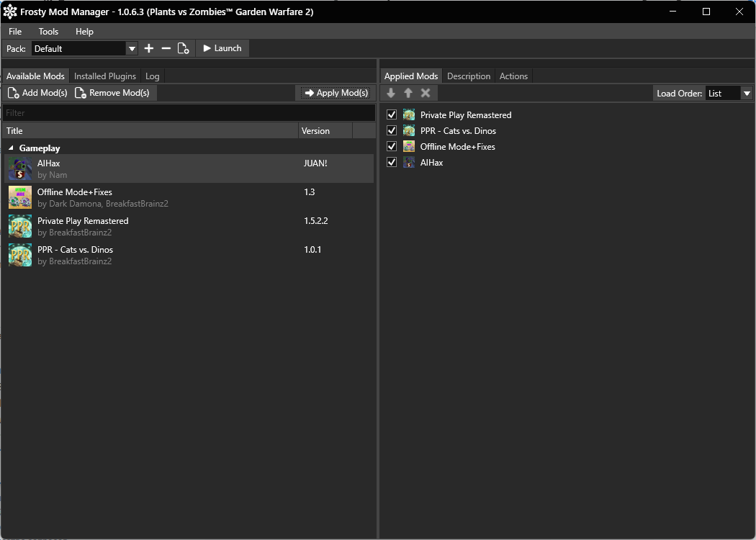The width and height of the screenshot is (756, 540).
Task: Click Private Play Remastered text in Applied Mods
Action: tap(466, 114)
